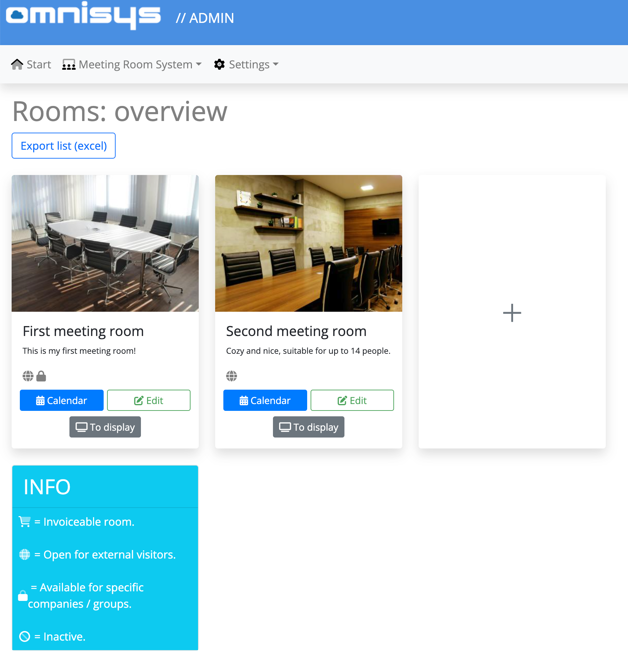628x672 pixels.
Task: Expand the Meeting Room System dropdown
Action: pyautogui.click(x=135, y=64)
